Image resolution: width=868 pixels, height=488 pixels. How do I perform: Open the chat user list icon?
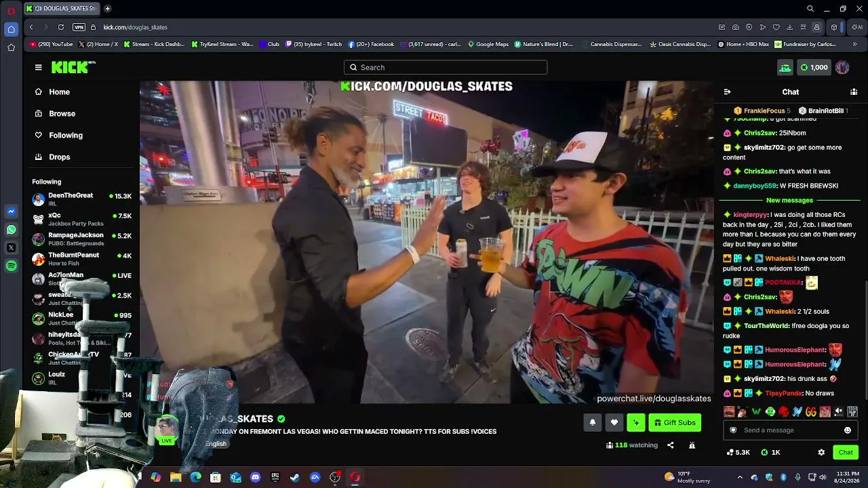pos(854,91)
